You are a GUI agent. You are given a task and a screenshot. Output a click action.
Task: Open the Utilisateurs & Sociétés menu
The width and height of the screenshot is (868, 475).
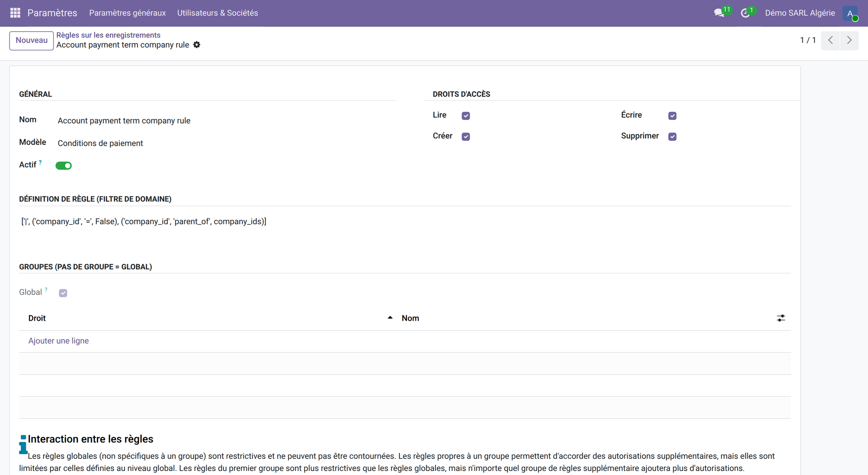217,13
